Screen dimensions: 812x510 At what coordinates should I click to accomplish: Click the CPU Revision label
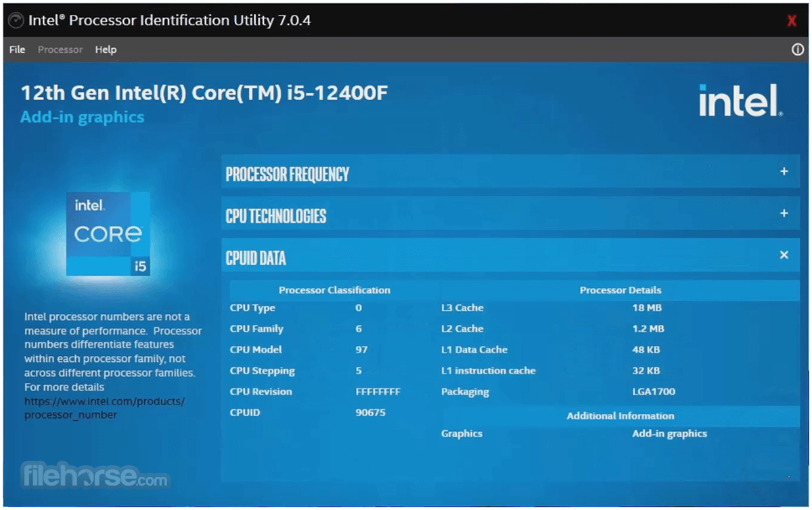point(261,392)
